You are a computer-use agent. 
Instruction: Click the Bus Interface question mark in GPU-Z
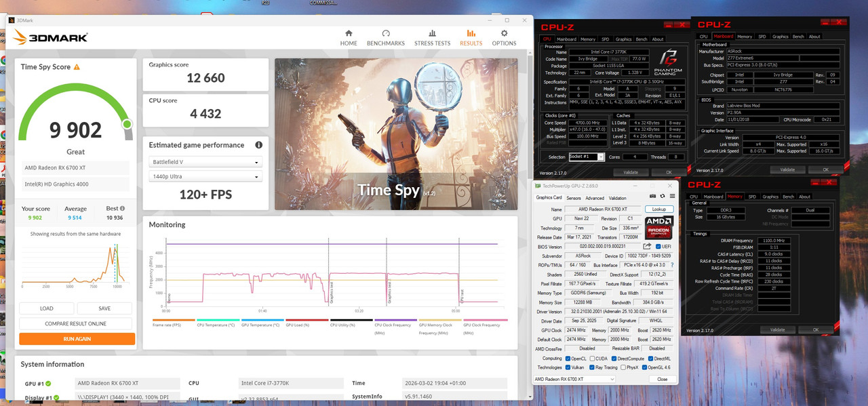[x=672, y=265]
